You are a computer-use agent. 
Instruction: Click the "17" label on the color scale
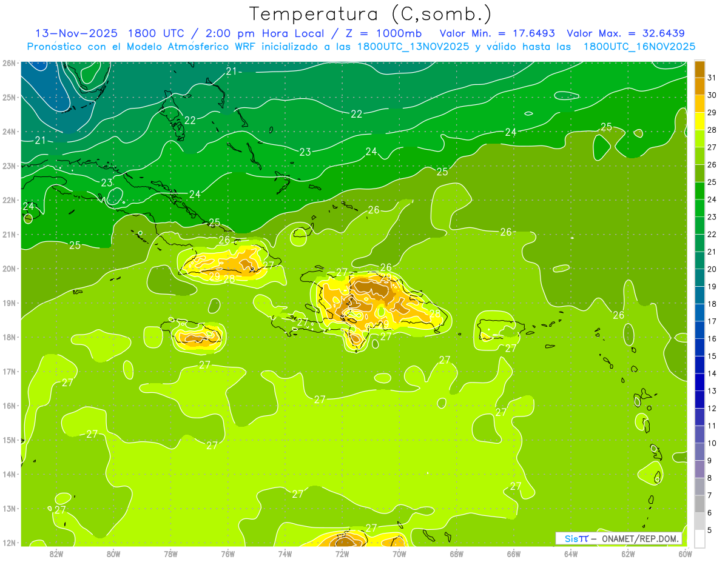[x=713, y=321]
